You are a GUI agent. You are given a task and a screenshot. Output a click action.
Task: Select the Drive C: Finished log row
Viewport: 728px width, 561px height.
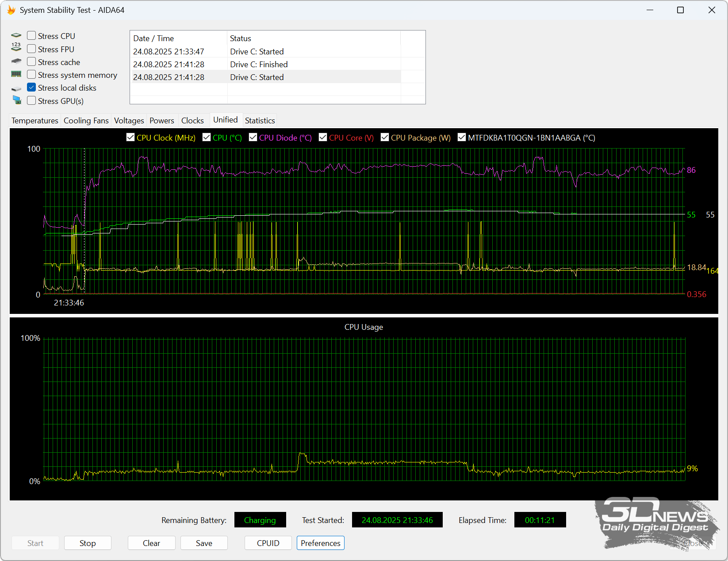(266, 64)
